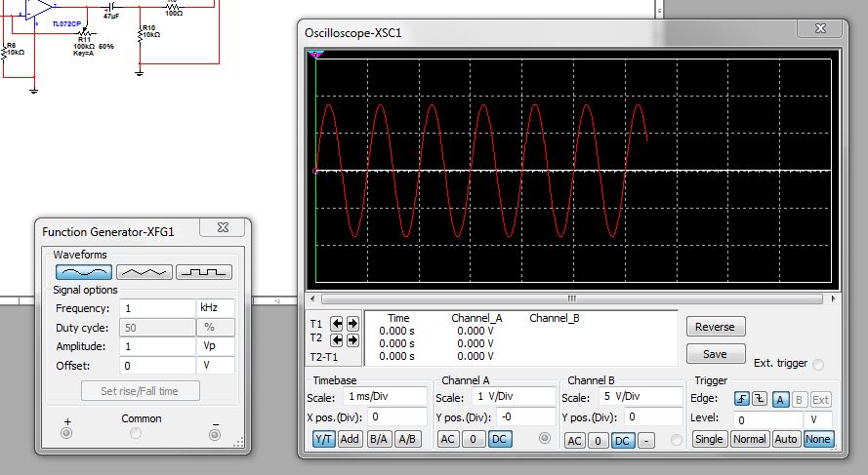Click the Channel A Scale field
868x475 pixels.
point(514,396)
